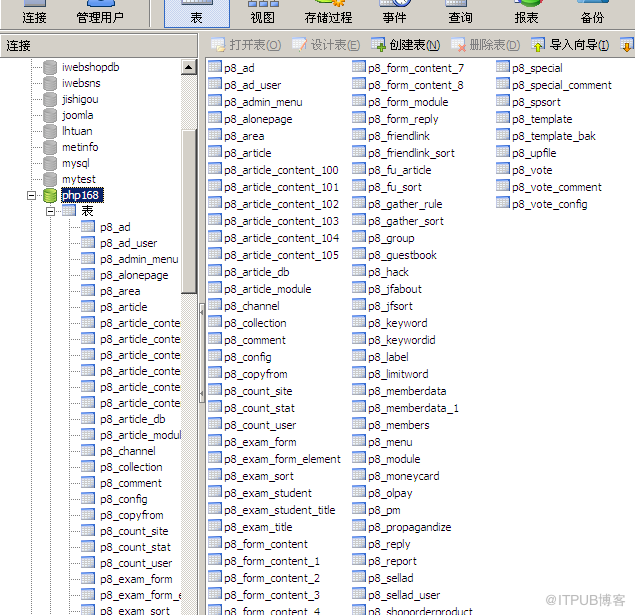Click 管理用户 (Manage Users) toolbar button

click(100, 13)
